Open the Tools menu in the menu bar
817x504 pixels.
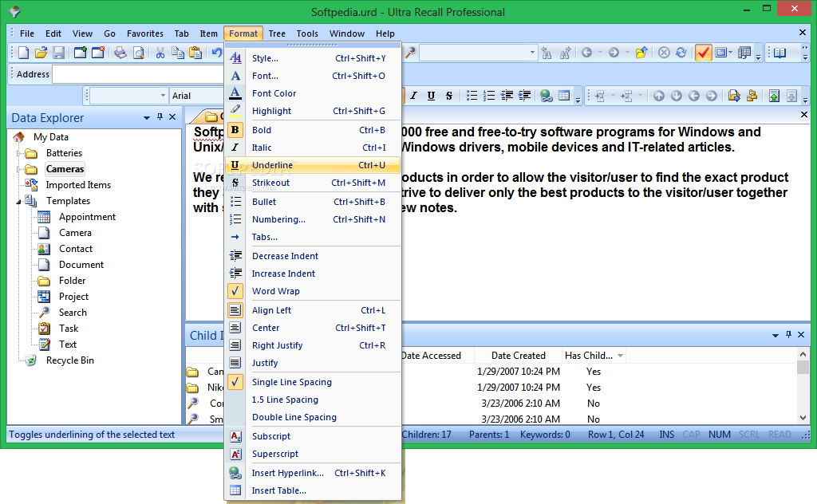307,33
